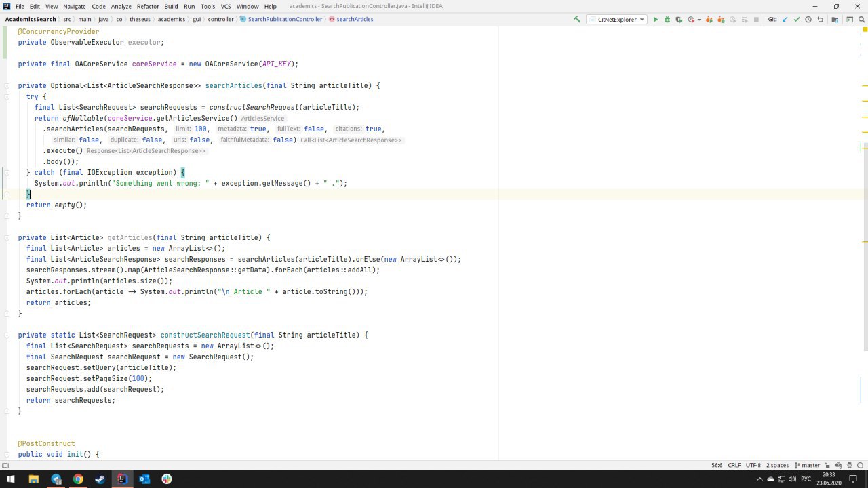Open Google Chrome from the taskbar

coord(78,479)
